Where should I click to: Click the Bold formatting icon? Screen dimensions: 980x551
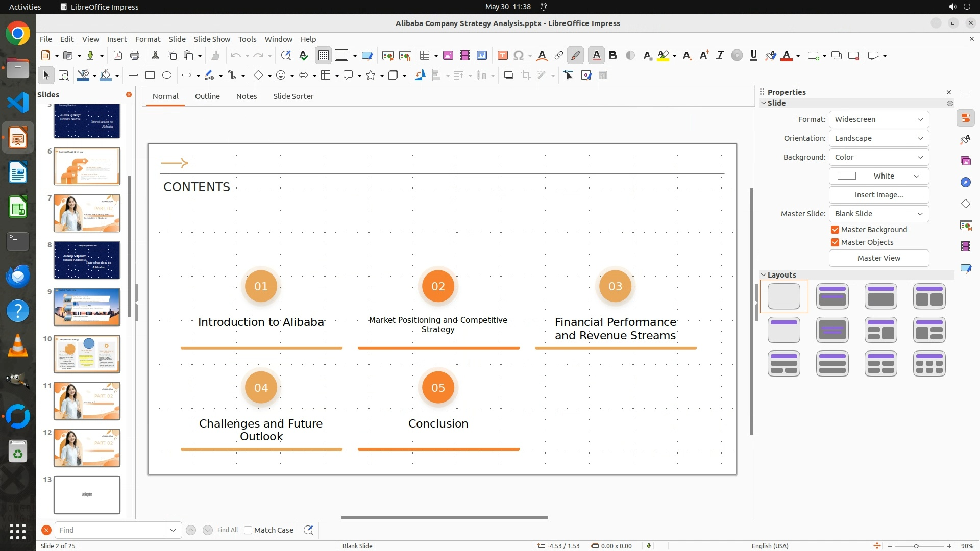(613, 56)
